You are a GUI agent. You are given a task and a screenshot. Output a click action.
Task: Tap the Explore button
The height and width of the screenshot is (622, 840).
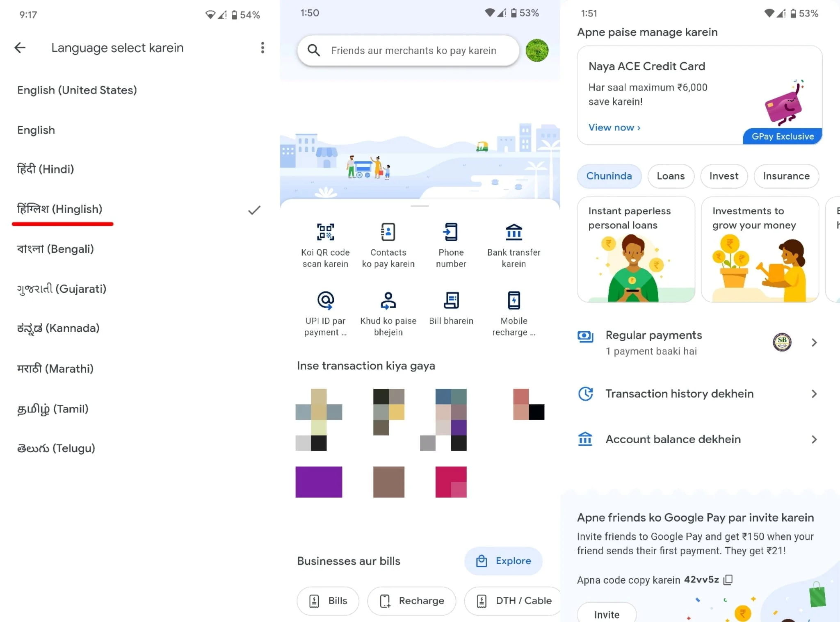[x=503, y=560]
